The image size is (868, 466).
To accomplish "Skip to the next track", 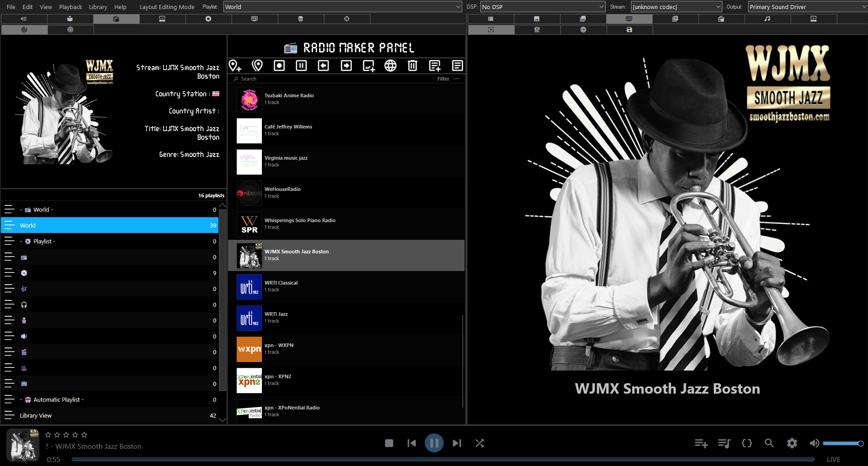I will click(x=457, y=443).
